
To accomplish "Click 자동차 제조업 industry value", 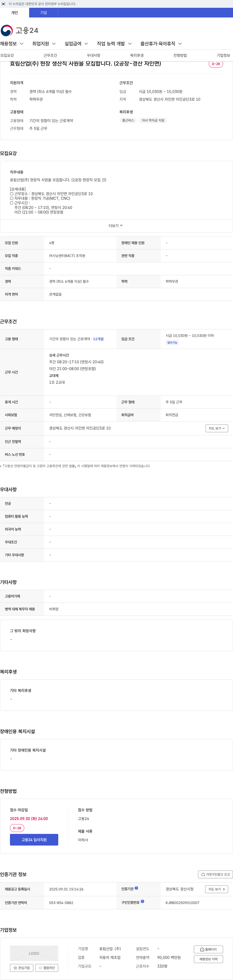I will point(110,958).
